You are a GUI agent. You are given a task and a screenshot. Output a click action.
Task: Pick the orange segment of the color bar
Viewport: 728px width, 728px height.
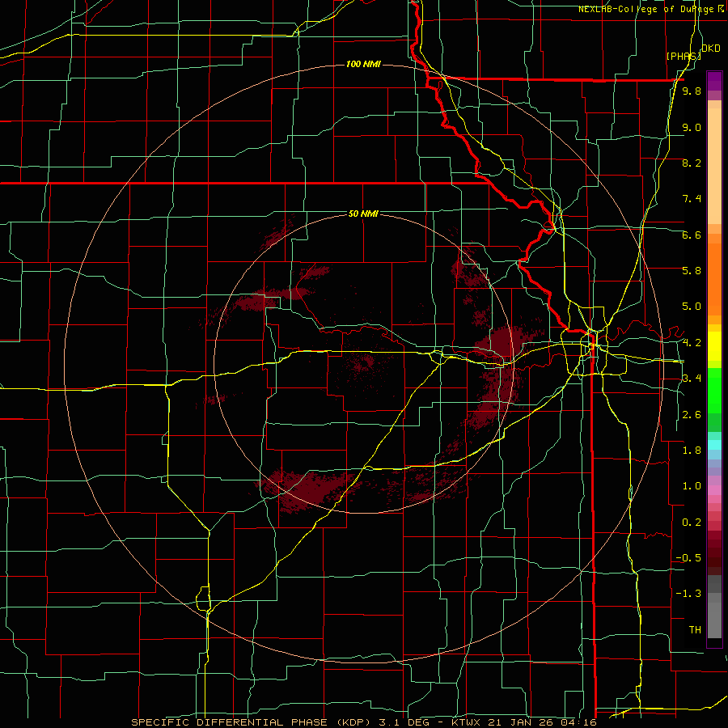tap(714, 278)
